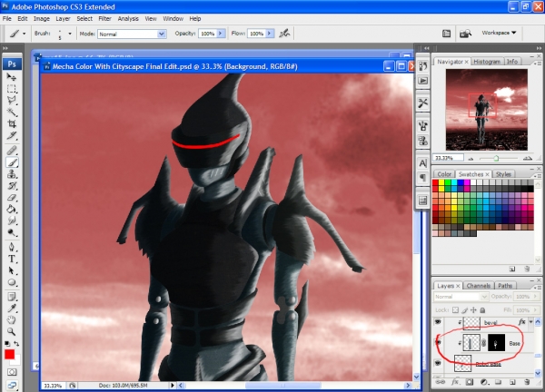Toggle lock position in Layers panel
Viewport: 545px width, 392px height.
coord(473,310)
